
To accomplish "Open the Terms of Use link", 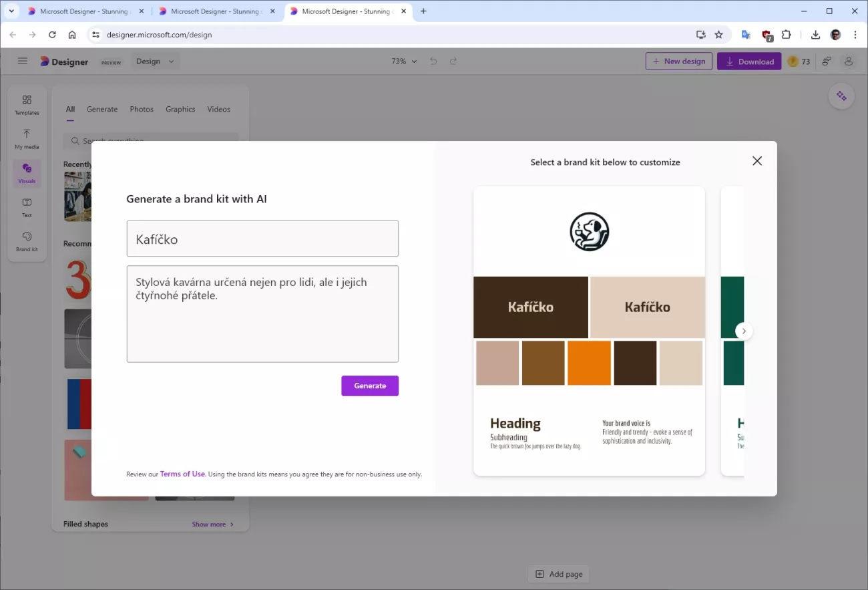I will [182, 474].
